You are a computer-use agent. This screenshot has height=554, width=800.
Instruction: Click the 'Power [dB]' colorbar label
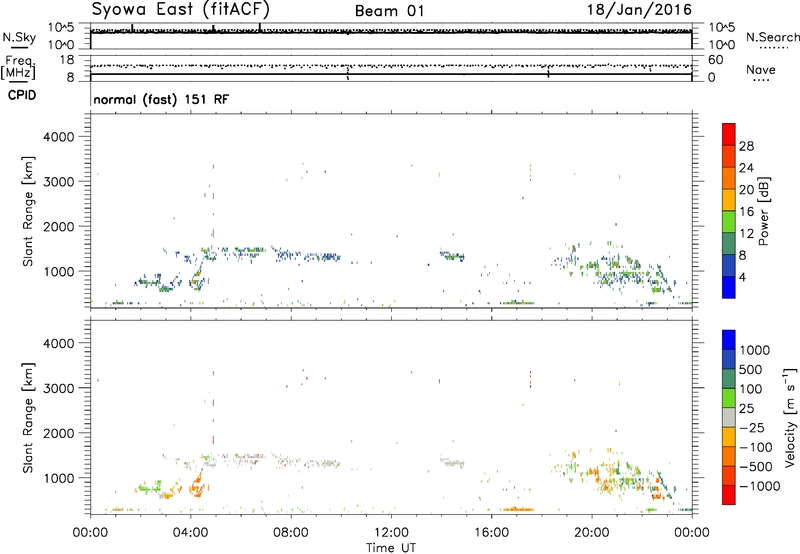click(764, 211)
